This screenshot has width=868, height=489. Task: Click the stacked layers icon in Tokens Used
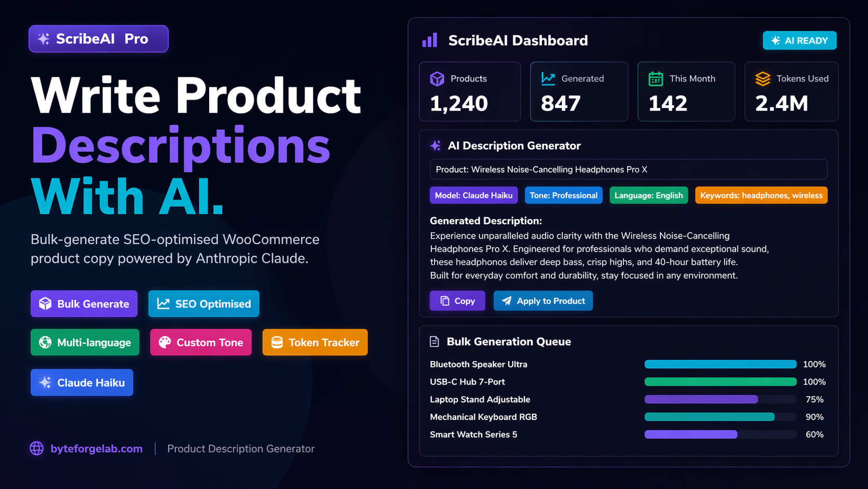[763, 79]
